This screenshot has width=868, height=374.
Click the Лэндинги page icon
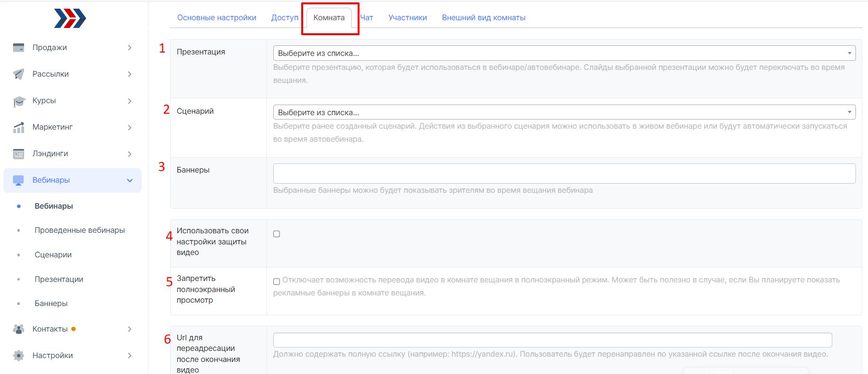tap(19, 154)
